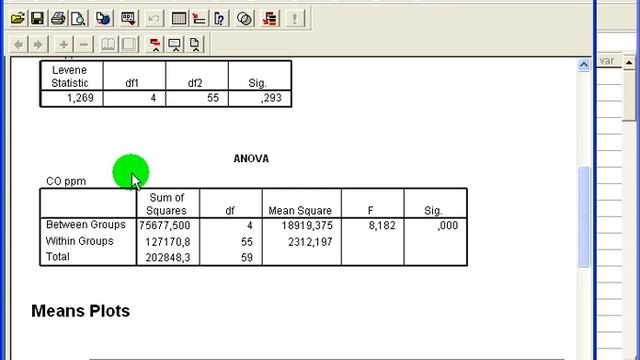
Task: Click the 'Mean Square' column header
Action: [300, 211]
